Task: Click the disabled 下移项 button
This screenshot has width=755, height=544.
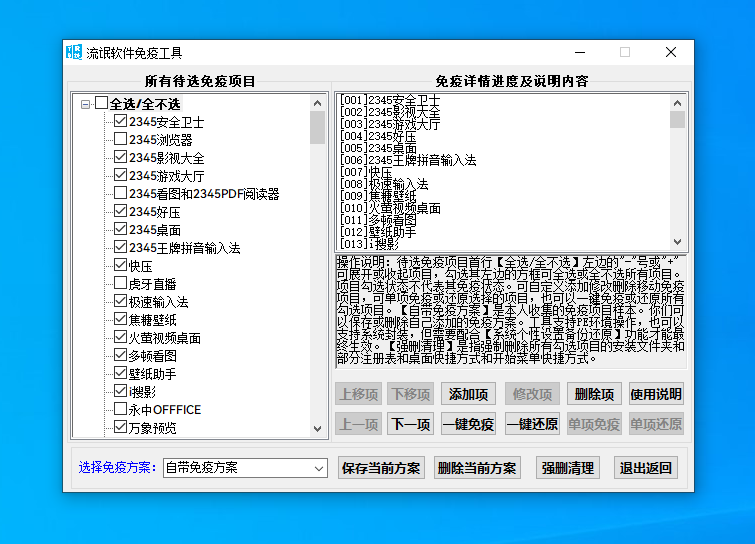Action: pyautogui.click(x=410, y=394)
